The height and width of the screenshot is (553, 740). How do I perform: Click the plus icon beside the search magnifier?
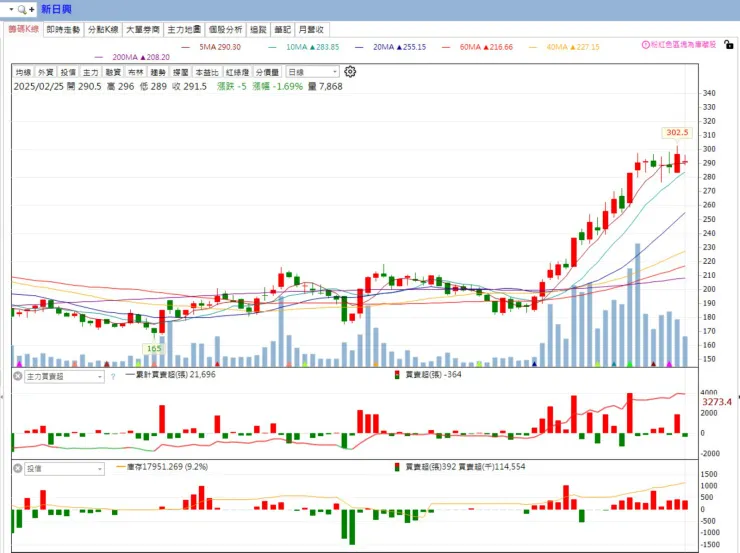click(32, 9)
